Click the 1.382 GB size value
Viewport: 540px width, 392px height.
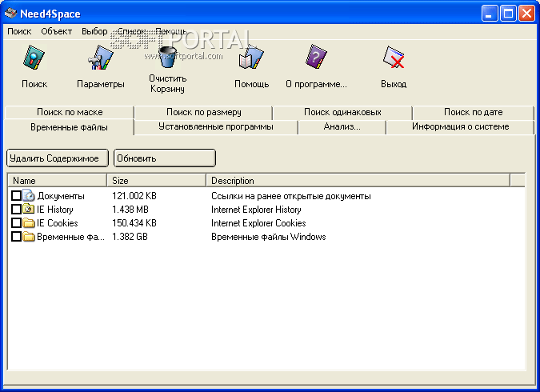[130, 237]
